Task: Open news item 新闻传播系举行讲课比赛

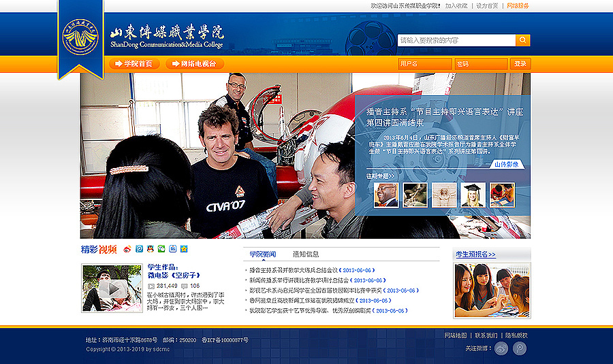Action: coord(299,280)
